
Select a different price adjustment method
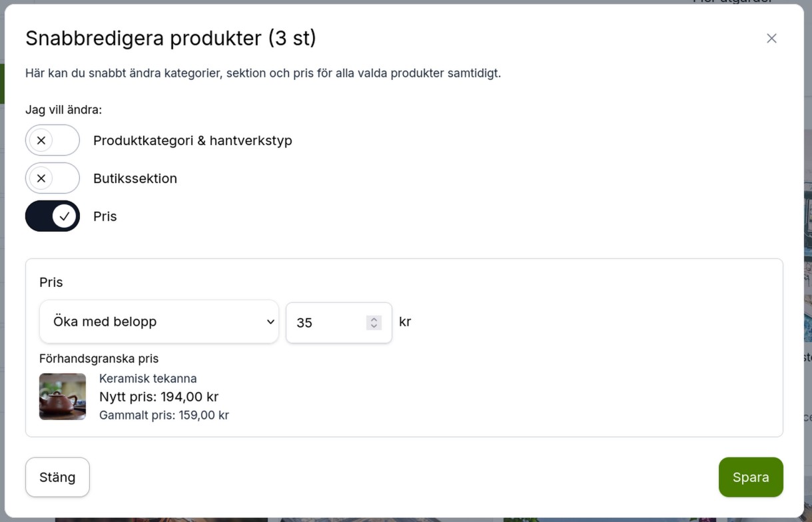pos(159,322)
